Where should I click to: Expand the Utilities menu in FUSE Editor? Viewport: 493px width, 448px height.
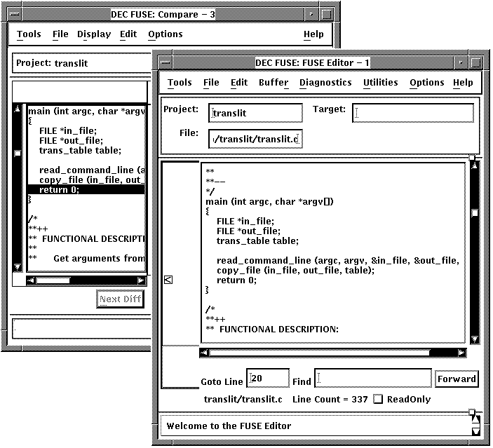[380, 83]
